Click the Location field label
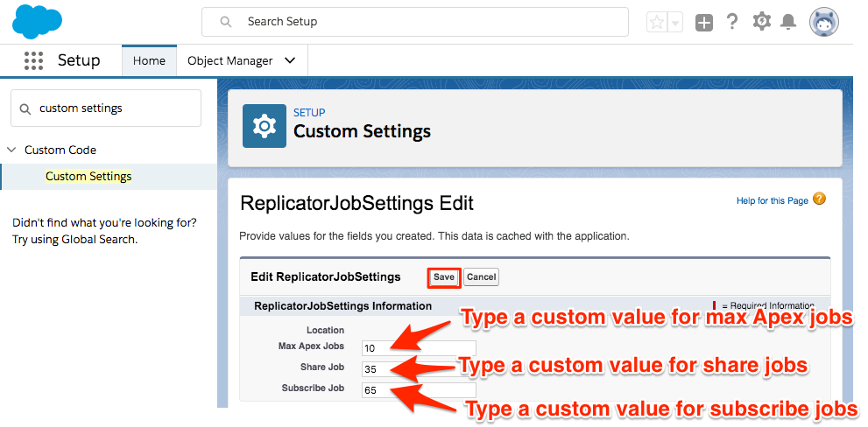The height and width of the screenshot is (427, 868). (x=326, y=330)
